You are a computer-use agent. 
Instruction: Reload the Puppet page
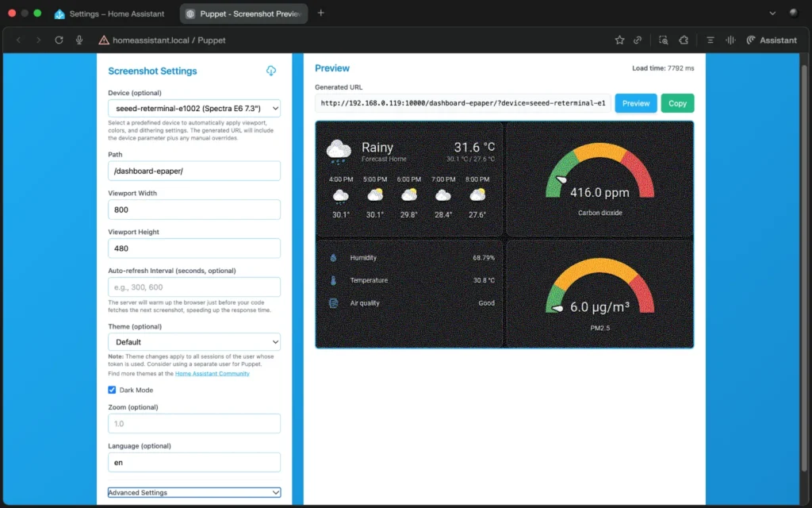[59, 40]
